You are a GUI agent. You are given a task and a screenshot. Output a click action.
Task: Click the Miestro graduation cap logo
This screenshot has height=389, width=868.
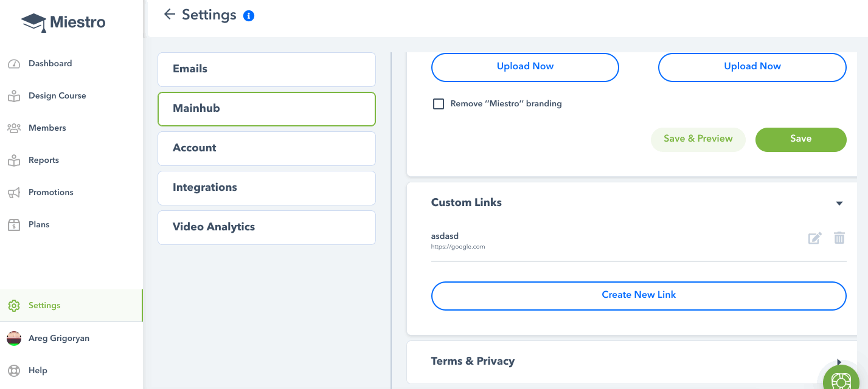coord(34,22)
